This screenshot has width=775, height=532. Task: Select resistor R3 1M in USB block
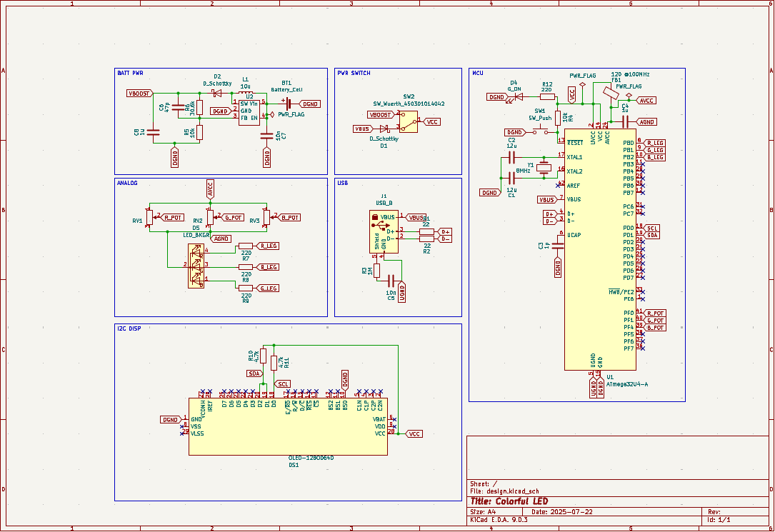coord(376,271)
